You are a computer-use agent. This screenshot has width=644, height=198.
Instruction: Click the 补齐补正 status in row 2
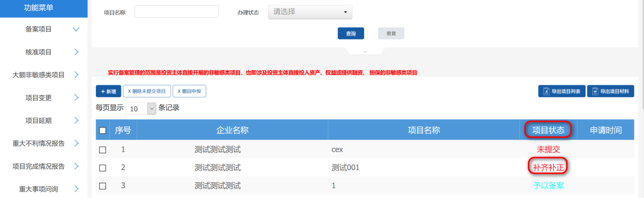548,167
